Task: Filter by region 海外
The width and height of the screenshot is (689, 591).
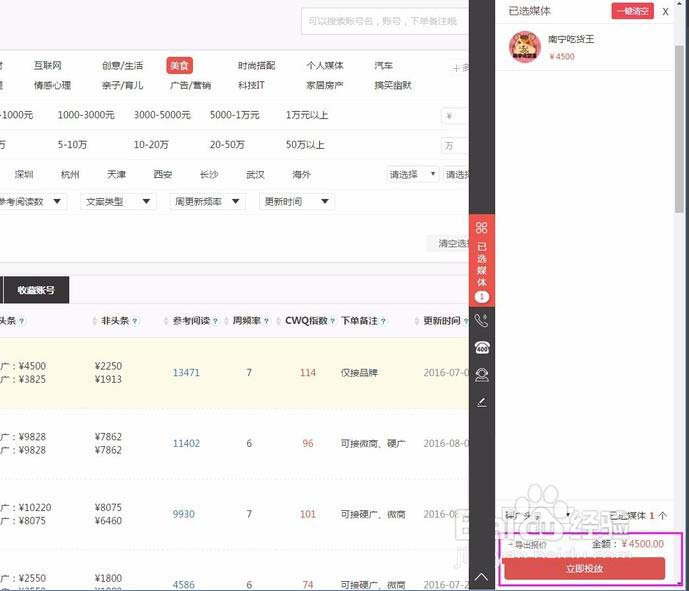Action: pos(301,174)
